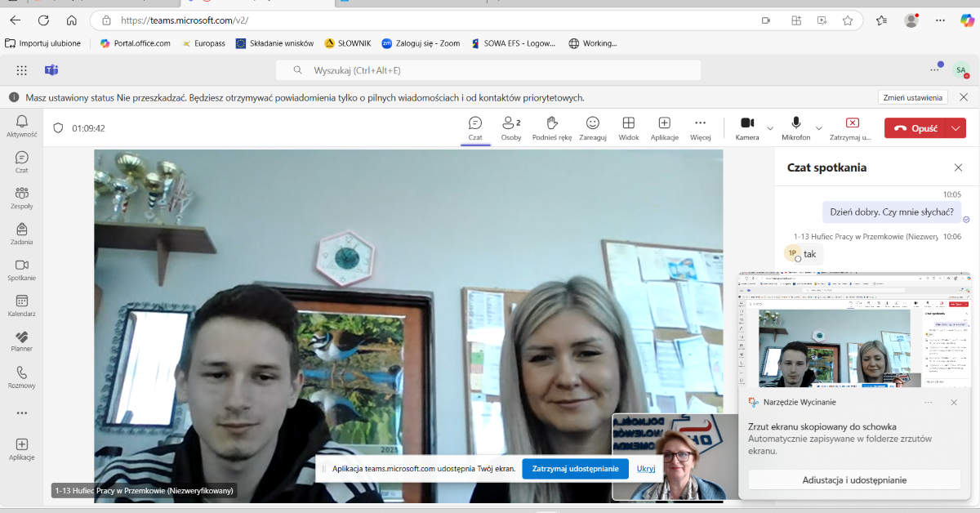Open the Zareaguj reactions icon
980x513 pixels.
pos(593,128)
